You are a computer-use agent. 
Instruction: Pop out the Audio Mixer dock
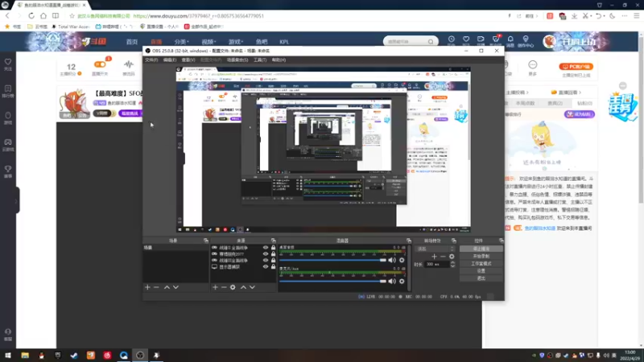tap(409, 241)
